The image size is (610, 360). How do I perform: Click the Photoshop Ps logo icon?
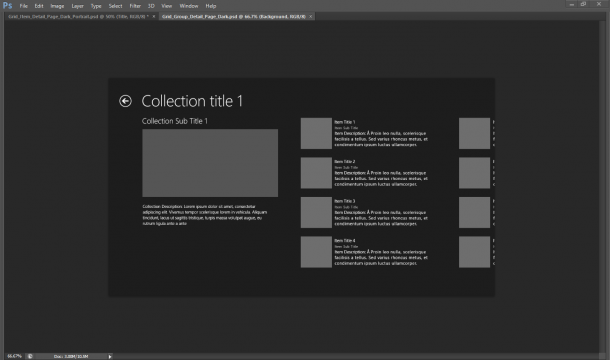coord(7,5)
